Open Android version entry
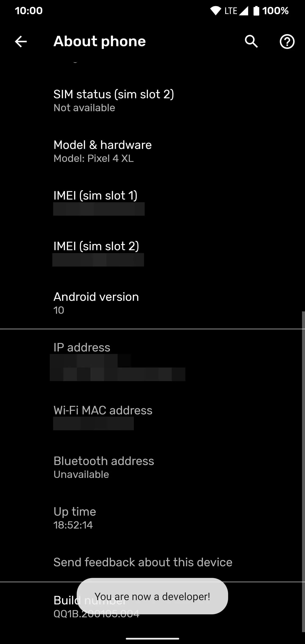 (x=152, y=303)
